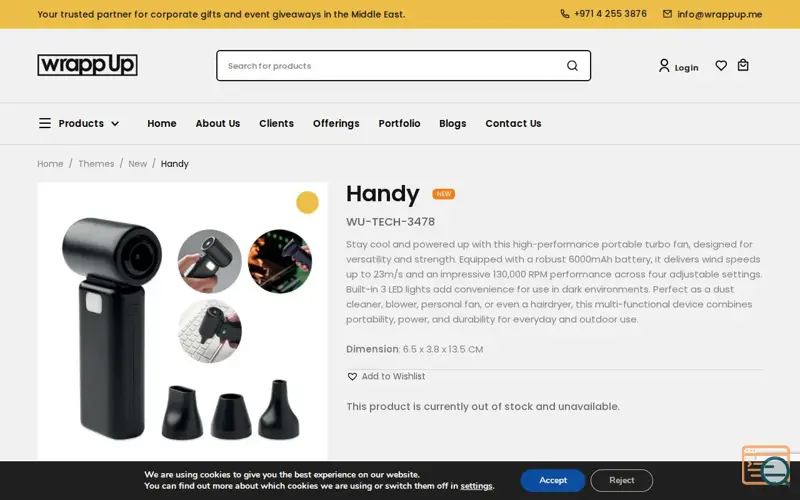Click the Themes breadcrumb link
Screen dimensions: 800x500
click(x=96, y=164)
